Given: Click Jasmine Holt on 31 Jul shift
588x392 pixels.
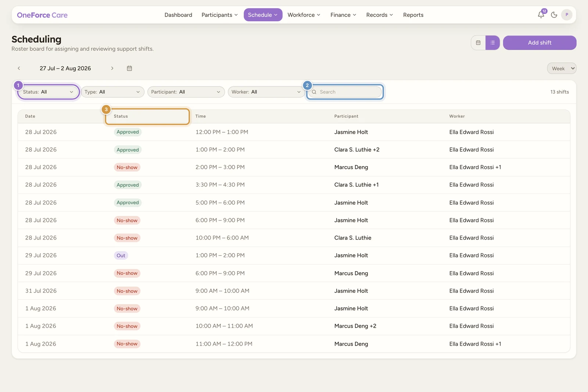Looking at the screenshot, I should [x=351, y=291].
